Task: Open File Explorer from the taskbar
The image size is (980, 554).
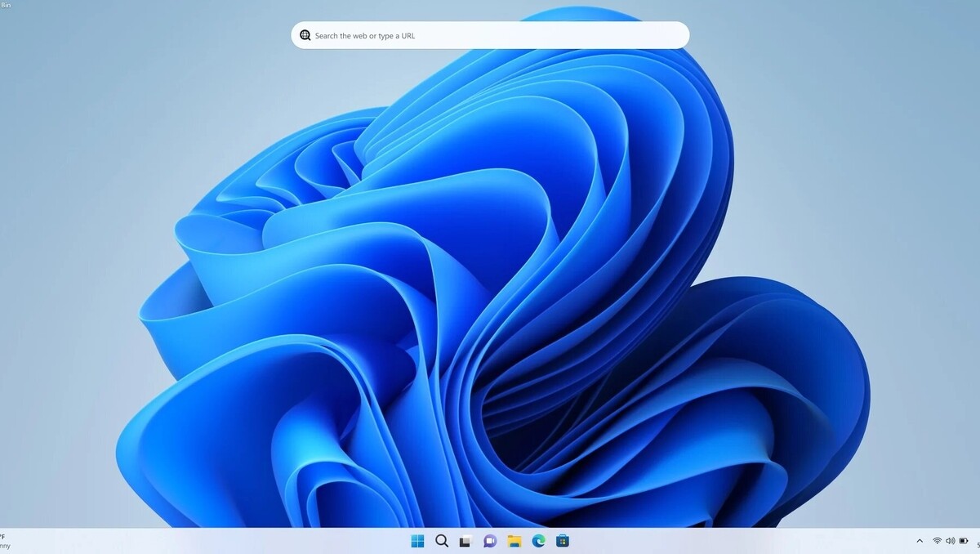Action: coord(514,541)
